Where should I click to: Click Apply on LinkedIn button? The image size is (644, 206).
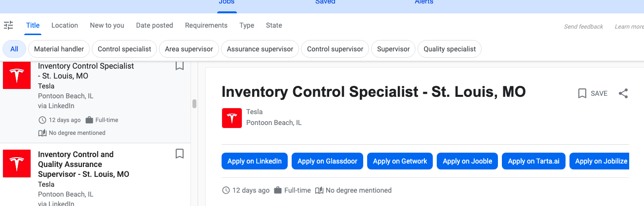tap(255, 161)
